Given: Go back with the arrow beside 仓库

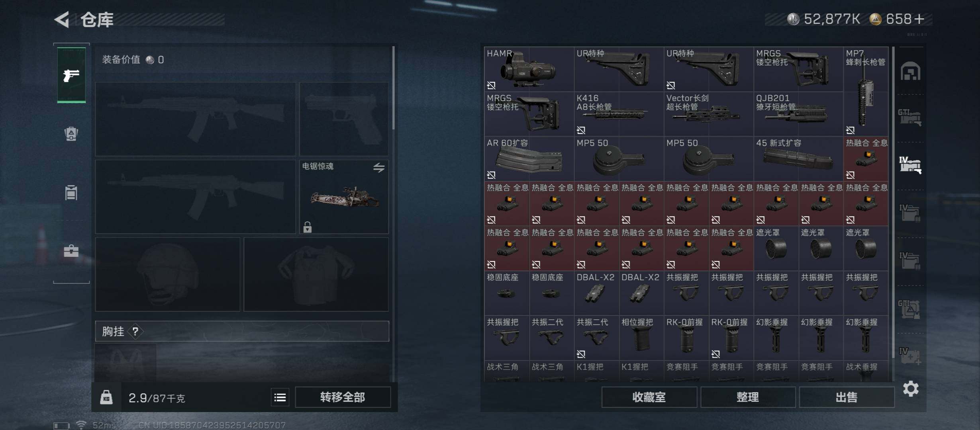Looking at the screenshot, I should [62, 19].
